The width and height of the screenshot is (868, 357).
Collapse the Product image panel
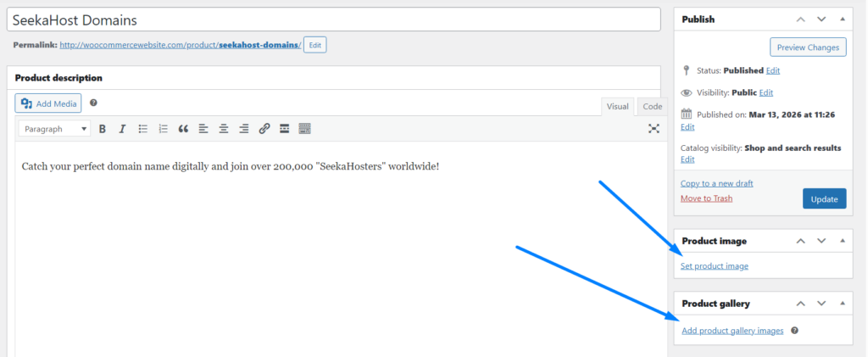tap(843, 241)
